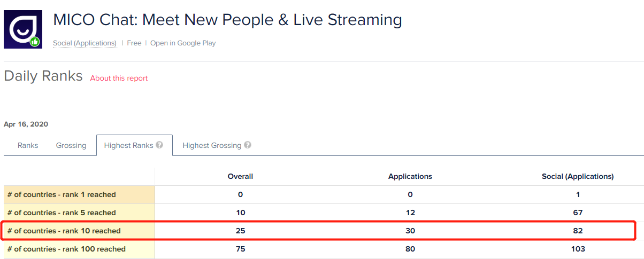Follow the Social (Applications) category link
The width and height of the screenshot is (644, 259).
pos(85,43)
